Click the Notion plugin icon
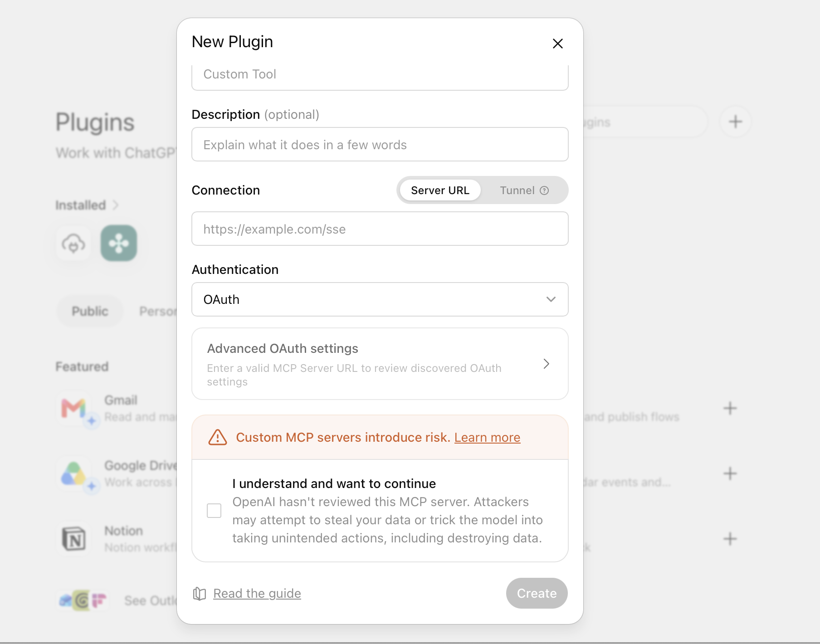Viewport: 820px width, 644px height. [74, 539]
